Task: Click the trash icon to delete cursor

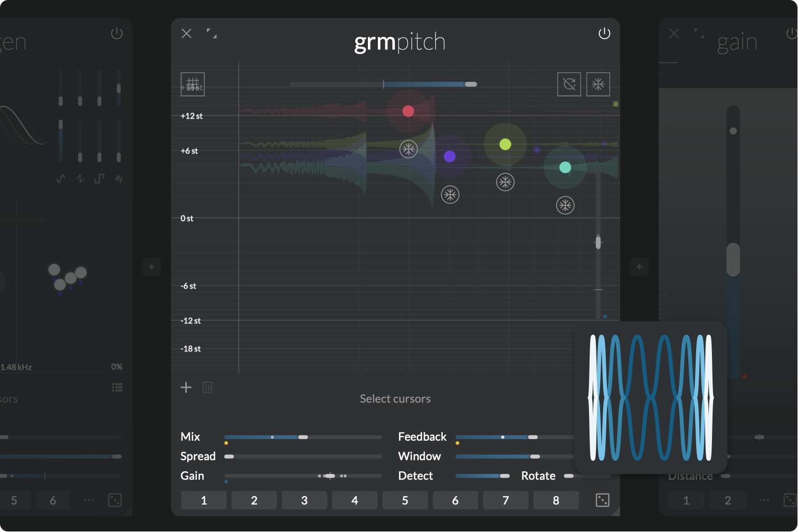Action: (207, 387)
